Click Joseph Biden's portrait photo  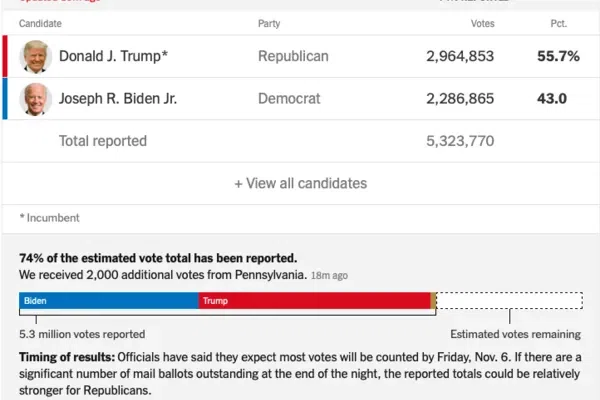(x=37, y=99)
